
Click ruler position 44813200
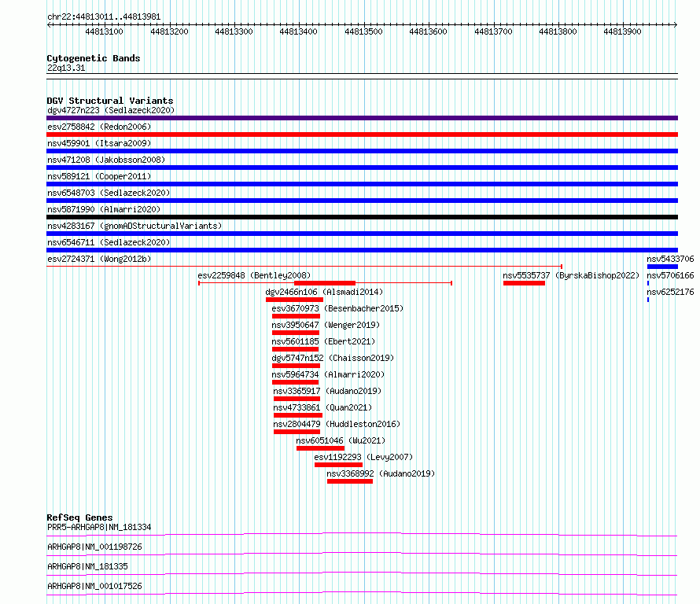point(169,31)
